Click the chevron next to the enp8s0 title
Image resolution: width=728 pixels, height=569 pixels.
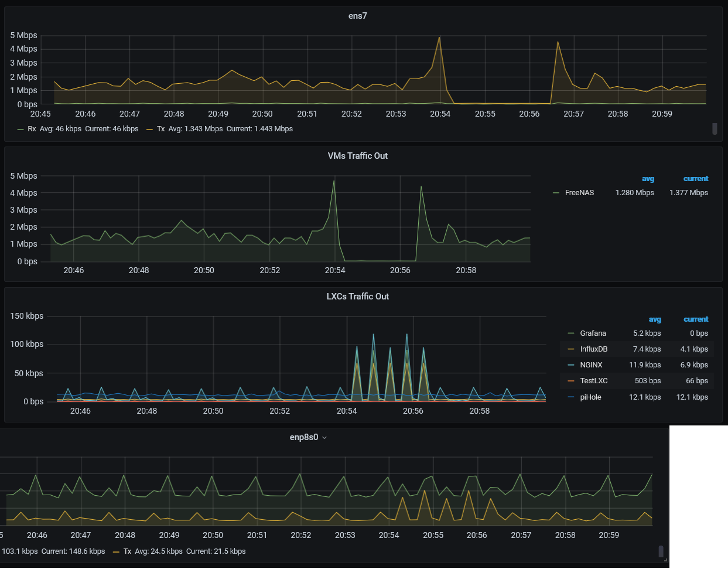coord(324,438)
